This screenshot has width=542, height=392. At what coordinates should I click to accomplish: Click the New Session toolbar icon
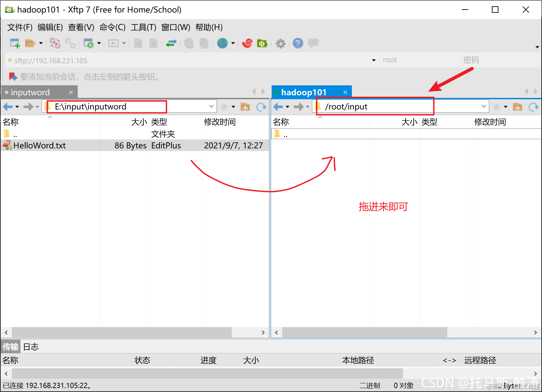tap(15, 43)
